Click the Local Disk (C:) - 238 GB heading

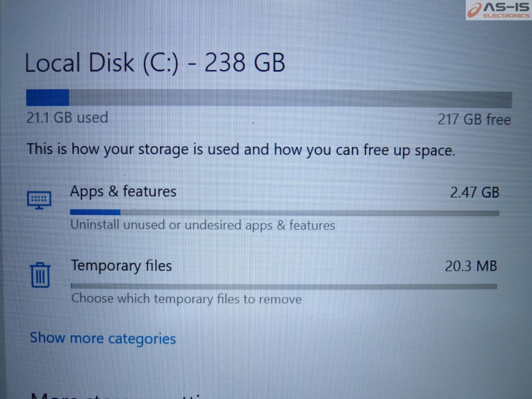155,63
